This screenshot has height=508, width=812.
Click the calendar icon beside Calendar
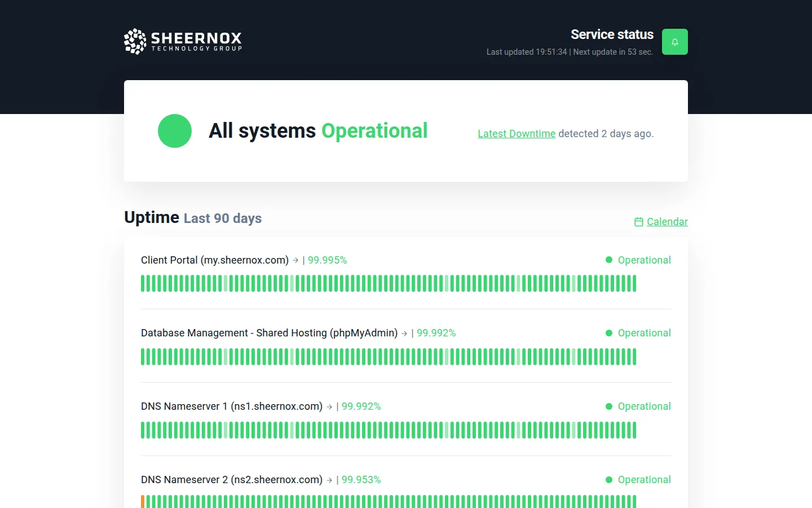click(x=639, y=222)
